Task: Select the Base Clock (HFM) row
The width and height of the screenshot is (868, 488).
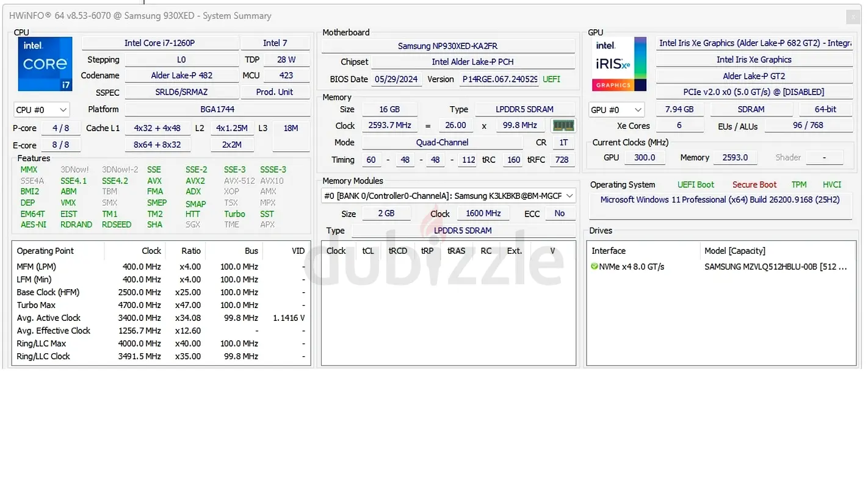Action: pos(161,292)
